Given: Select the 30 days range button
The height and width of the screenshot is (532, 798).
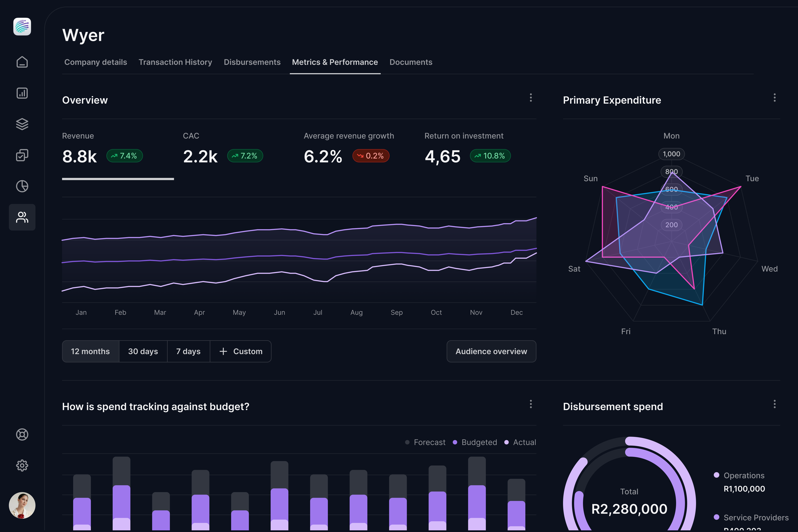Looking at the screenshot, I should [143, 352].
